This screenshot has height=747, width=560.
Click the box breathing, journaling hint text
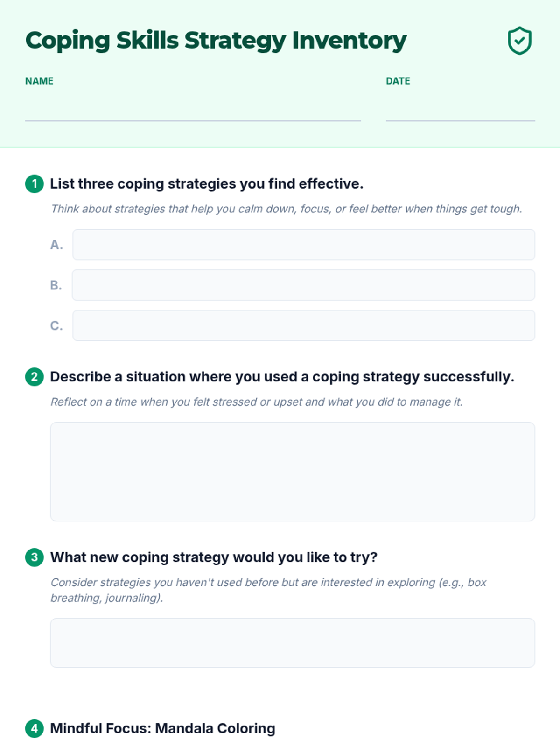pyautogui.click(x=268, y=590)
